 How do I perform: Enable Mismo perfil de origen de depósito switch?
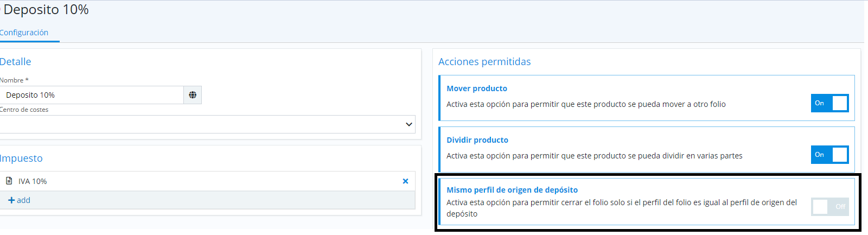point(829,206)
